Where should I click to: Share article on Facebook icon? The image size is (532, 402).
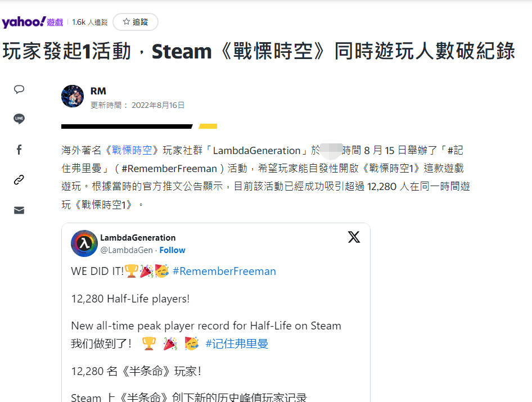click(19, 150)
